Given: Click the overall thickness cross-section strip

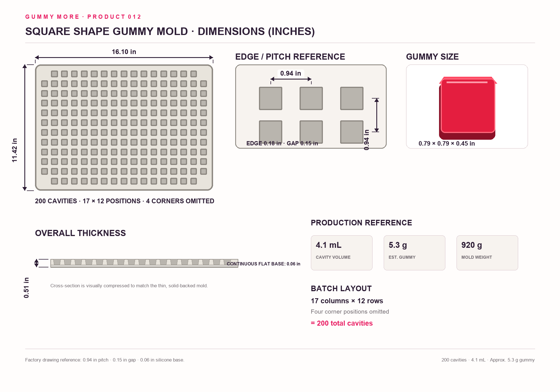Looking at the screenshot, I should tap(144, 263).
